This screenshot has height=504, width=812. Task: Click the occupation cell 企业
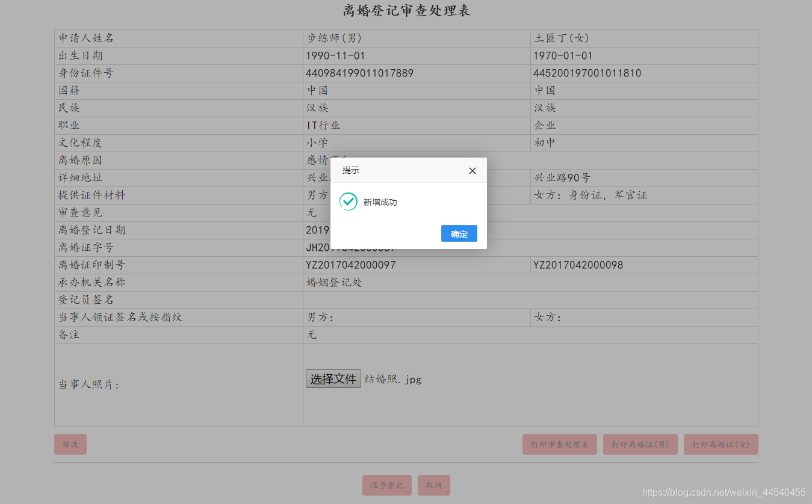point(644,125)
